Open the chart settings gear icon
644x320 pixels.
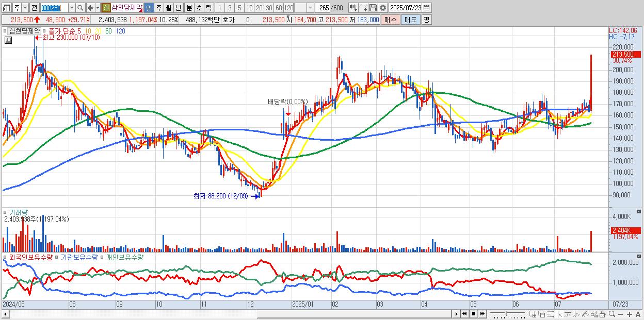[x=383, y=8]
